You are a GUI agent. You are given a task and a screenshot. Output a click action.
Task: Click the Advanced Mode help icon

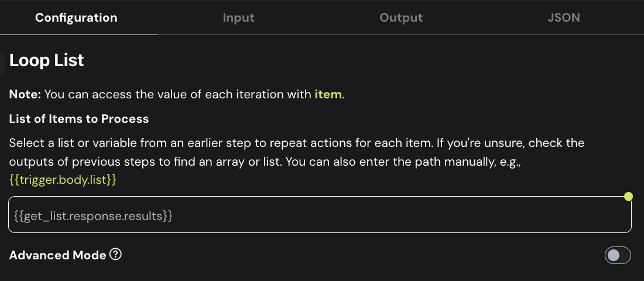click(x=116, y=255)
